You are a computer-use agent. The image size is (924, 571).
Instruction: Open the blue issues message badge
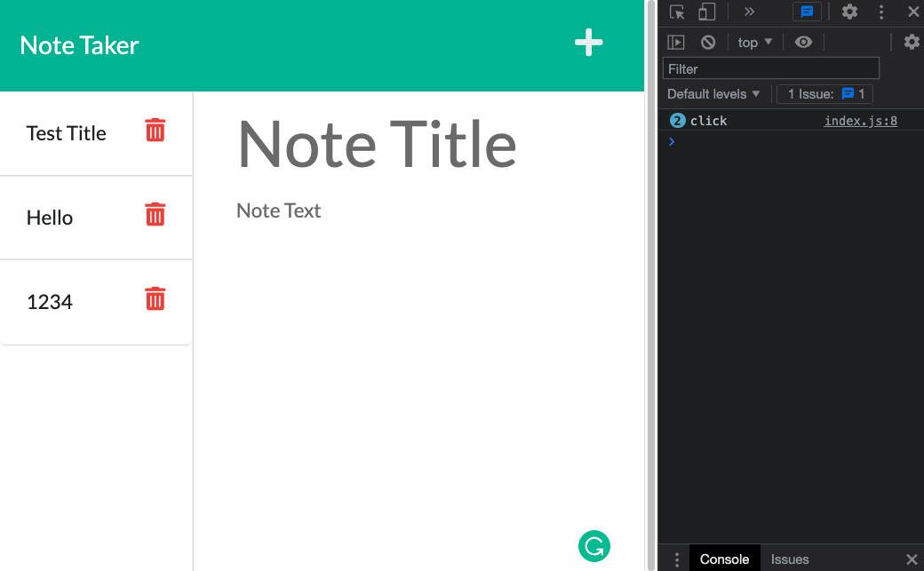[807, 12]
